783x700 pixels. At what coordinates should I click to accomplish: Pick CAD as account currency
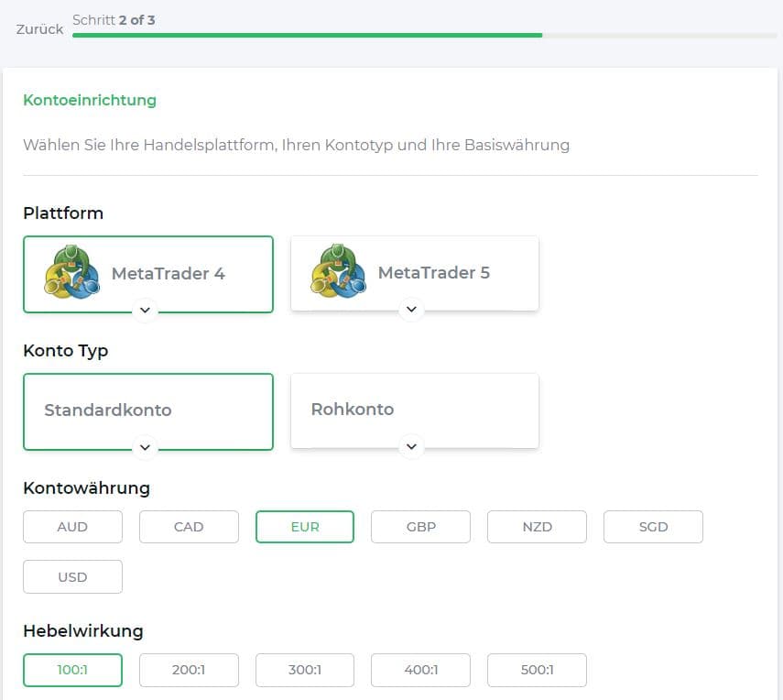[189, 527]
